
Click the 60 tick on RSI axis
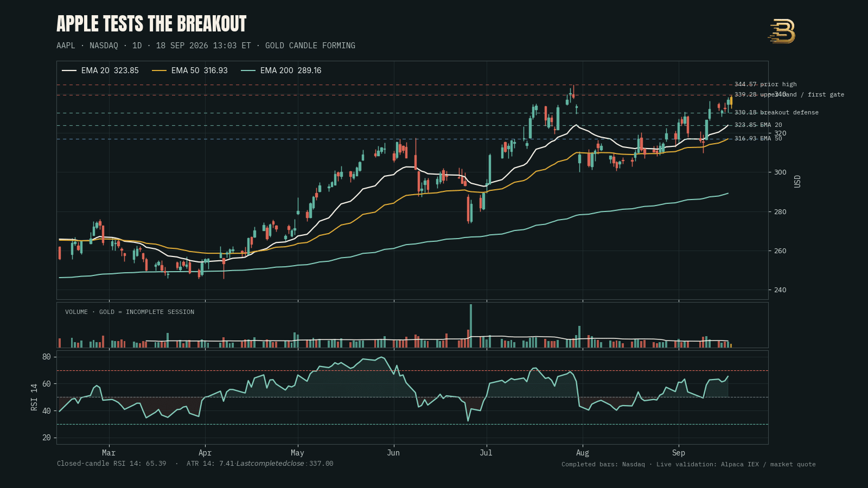(47, 384)
